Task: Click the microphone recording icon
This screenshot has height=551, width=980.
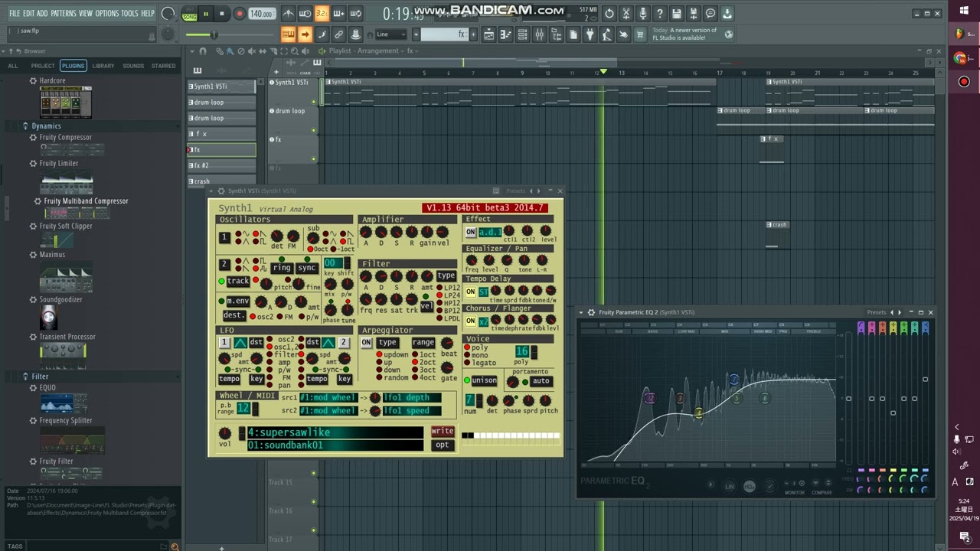Action: 642,13
